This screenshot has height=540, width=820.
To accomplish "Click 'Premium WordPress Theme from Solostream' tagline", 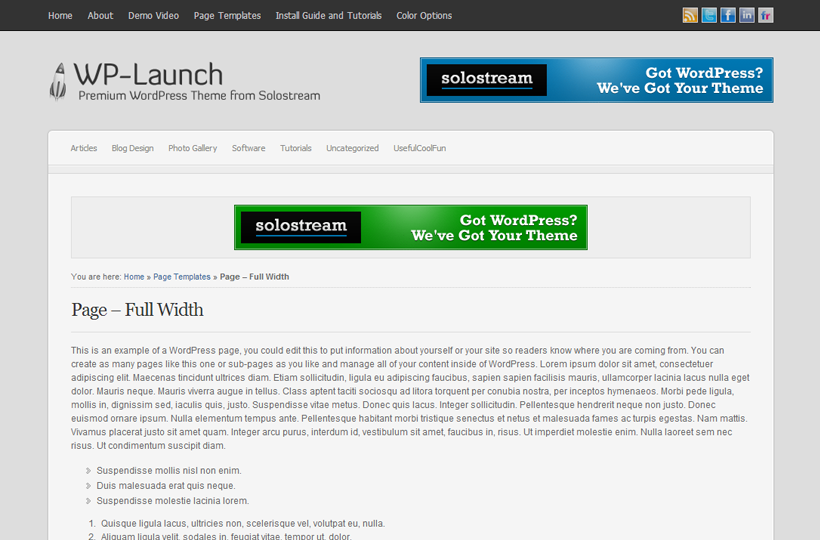I will pos(199,96).
